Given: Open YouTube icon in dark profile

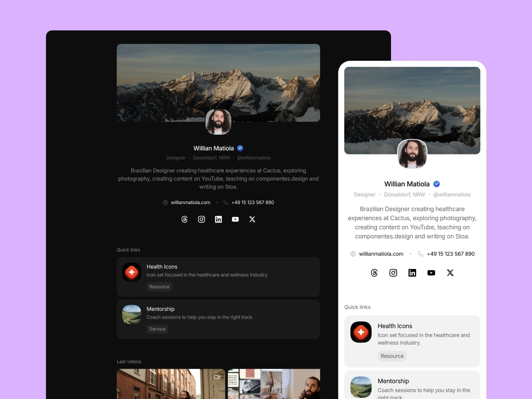Looking at the screenshot, I should tap(235, 219).
